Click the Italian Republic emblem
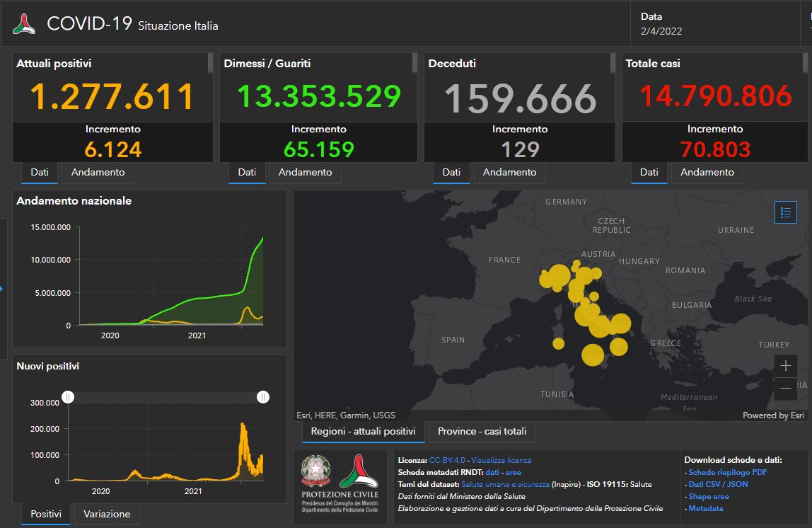The width and height of the screenshot is (812, 528). (315, 471)
